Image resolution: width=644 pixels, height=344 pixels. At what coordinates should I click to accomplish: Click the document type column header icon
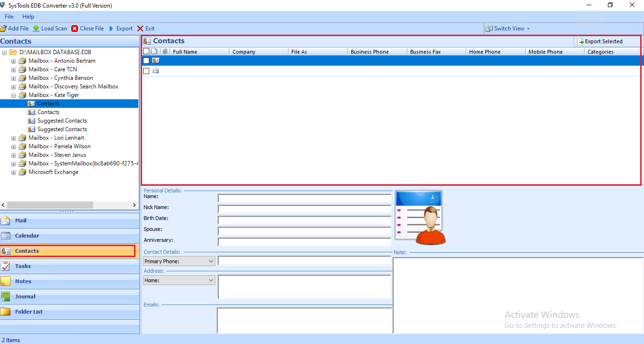pos(154,51)
